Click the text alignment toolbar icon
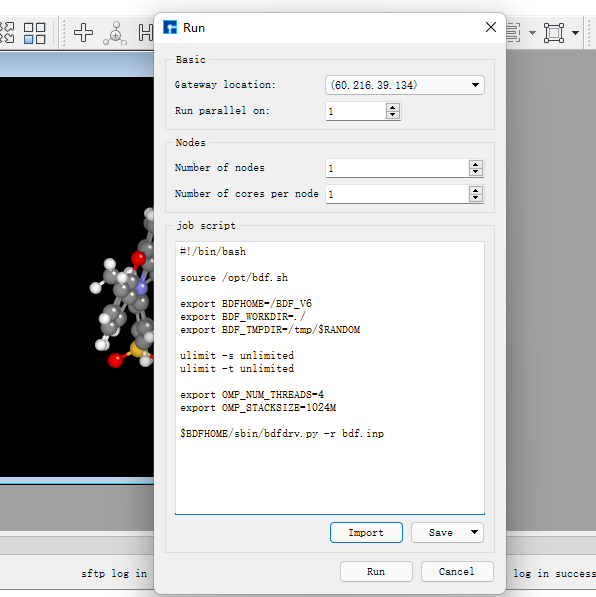596x597 pixels. 513,33
